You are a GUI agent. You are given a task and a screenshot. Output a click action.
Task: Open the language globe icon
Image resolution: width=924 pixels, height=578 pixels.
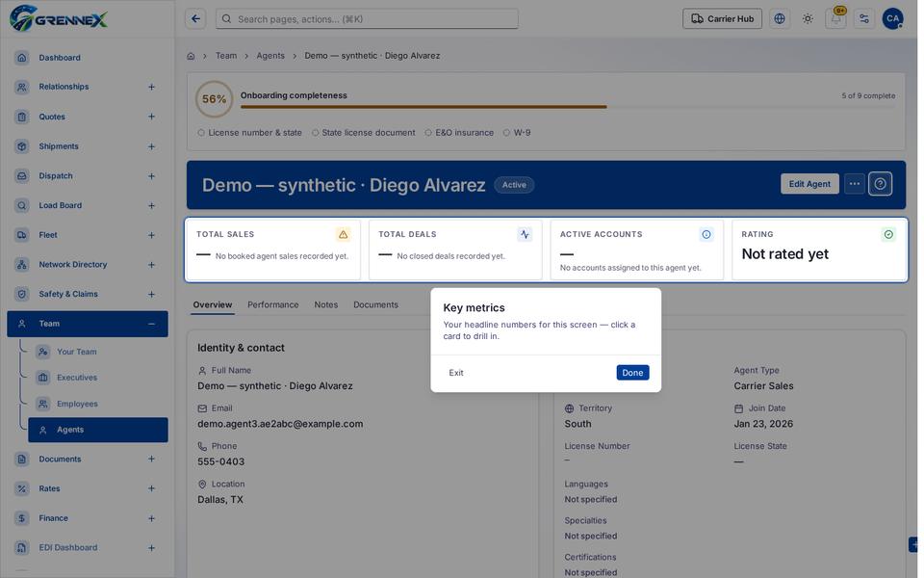[780, 19]
